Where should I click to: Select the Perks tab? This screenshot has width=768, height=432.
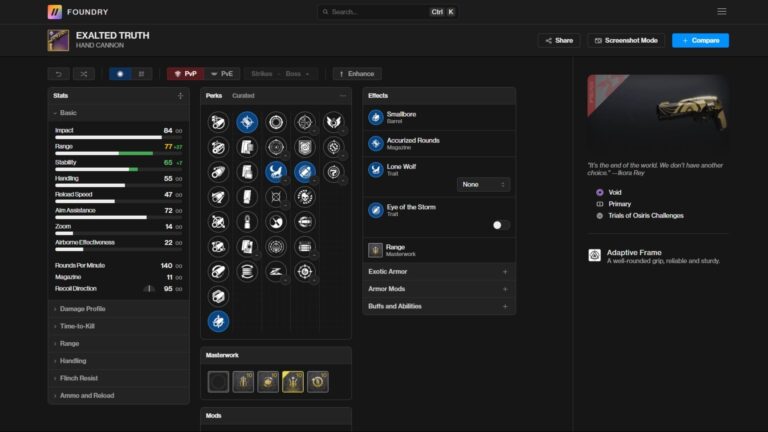pyautogui.click(x=214, y=95)
